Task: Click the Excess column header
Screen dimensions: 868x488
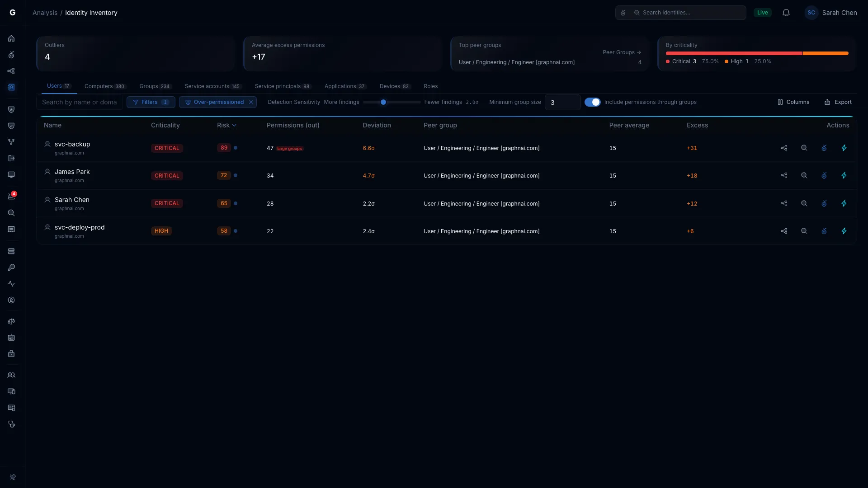Action: 697,125
